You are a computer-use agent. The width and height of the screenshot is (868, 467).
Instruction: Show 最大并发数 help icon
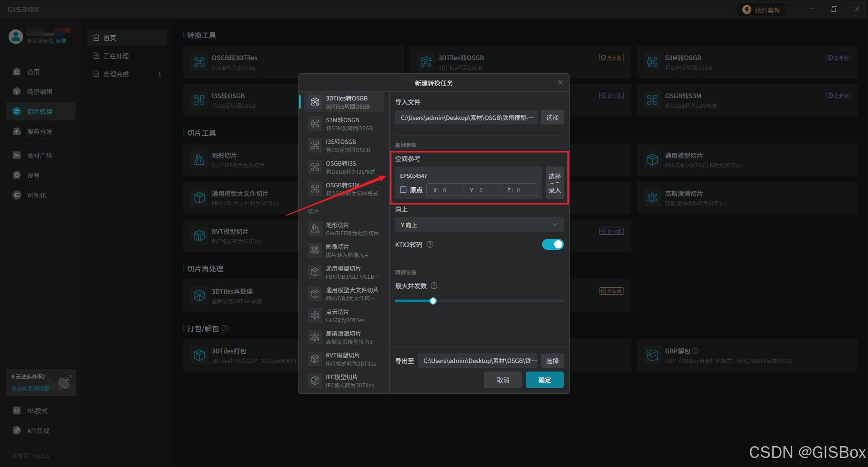click(434, 286)
